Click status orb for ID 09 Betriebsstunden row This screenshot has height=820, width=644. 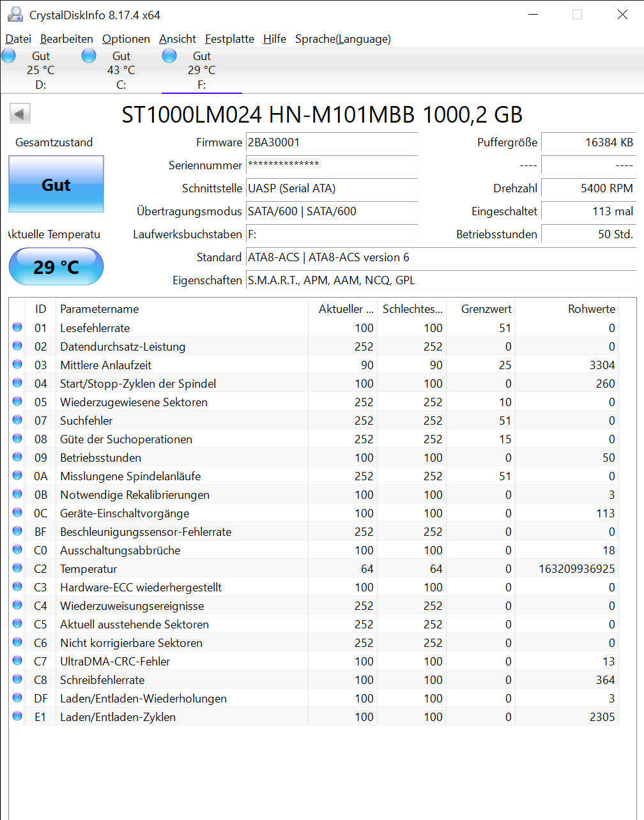pos(17,457)
